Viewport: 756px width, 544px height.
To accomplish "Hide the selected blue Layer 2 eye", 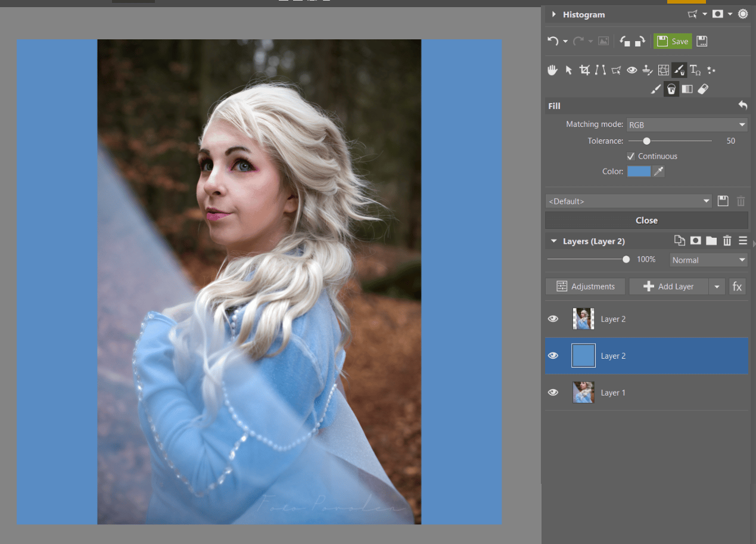I will click(x=553, y=356).
